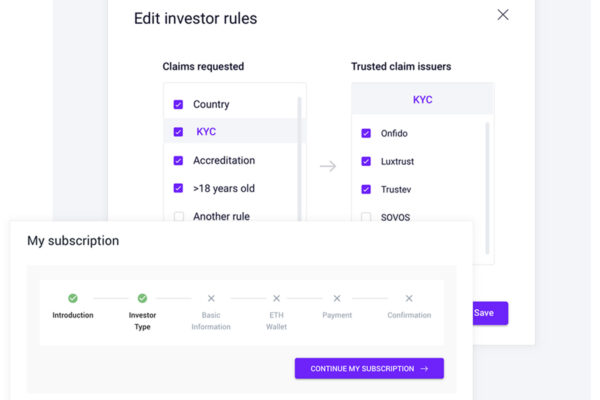Click the green Investor Type checkmark
600x400 pixels.
coord(142,298)
